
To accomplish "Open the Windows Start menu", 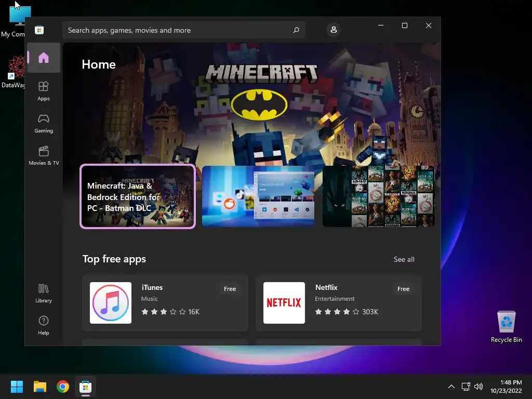I will click(17, 387).
